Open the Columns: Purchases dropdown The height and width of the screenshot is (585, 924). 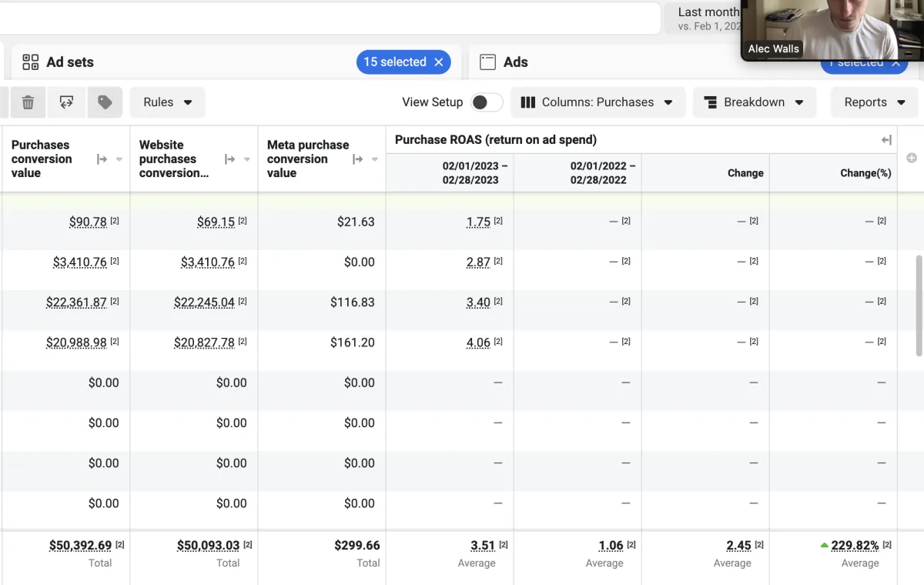(598, 102)
